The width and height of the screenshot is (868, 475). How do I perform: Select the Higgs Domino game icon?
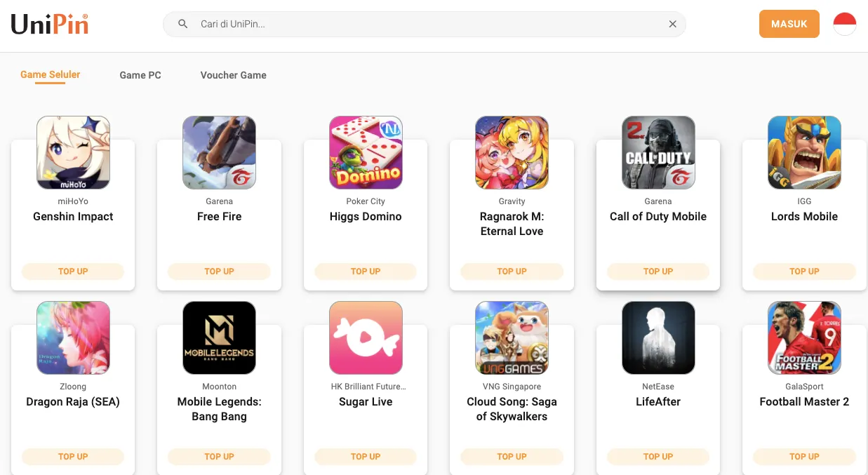tap(366, 152)
